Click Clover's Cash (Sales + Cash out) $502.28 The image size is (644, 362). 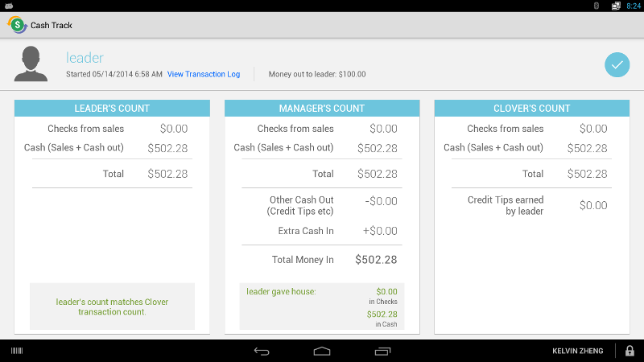[587, 148]
